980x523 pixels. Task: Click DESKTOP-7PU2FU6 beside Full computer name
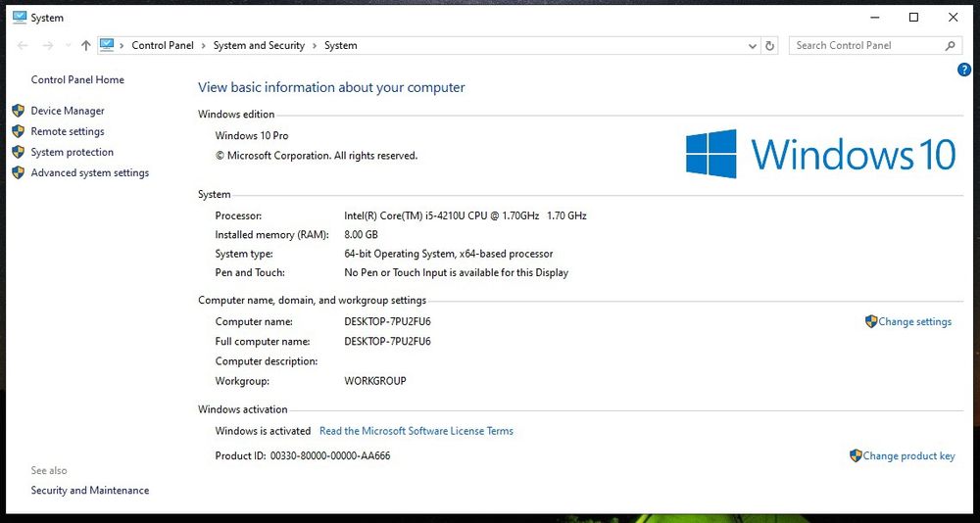click(387, 341)
